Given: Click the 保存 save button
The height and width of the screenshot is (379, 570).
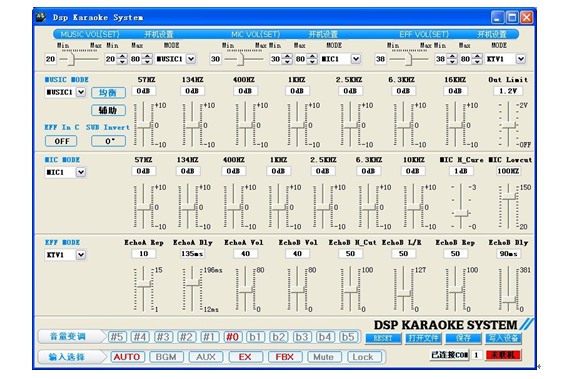Looking at the screenshot, I should click(x=463, y=338).
